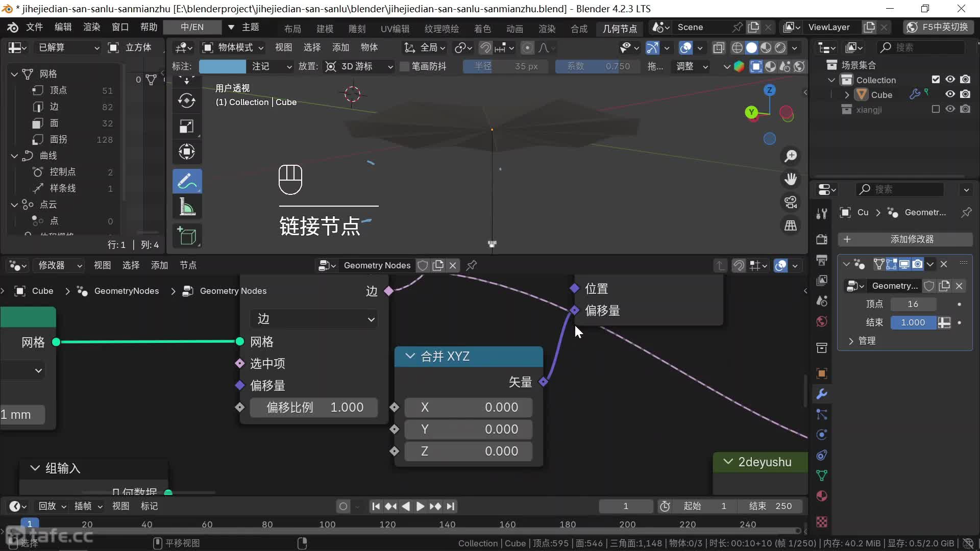Select the Add Cube tool
The height and width of the screenshot is (551, 980).
(x=187, y=236)
